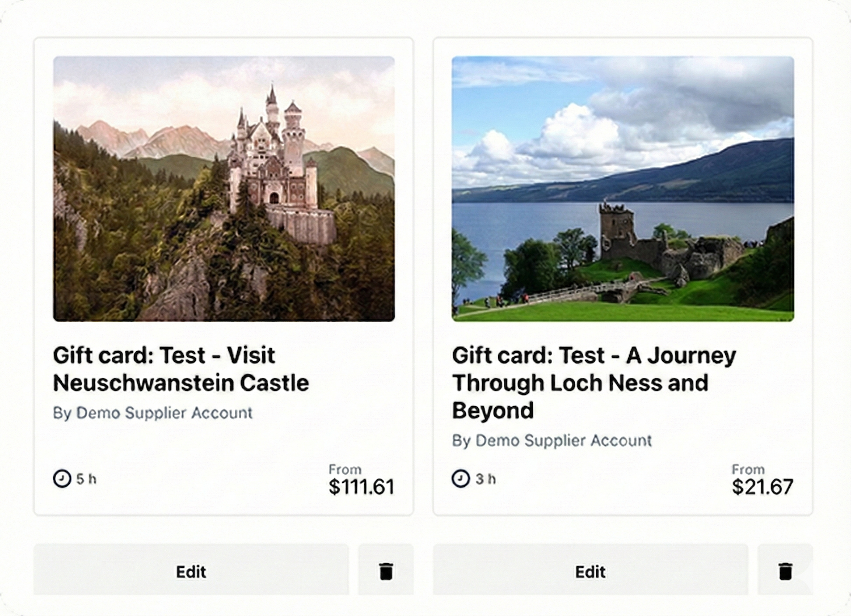Open the Loch Ness castle ruins photo
Viewport: 851px width, 616px height.
(x=623, y=188)
